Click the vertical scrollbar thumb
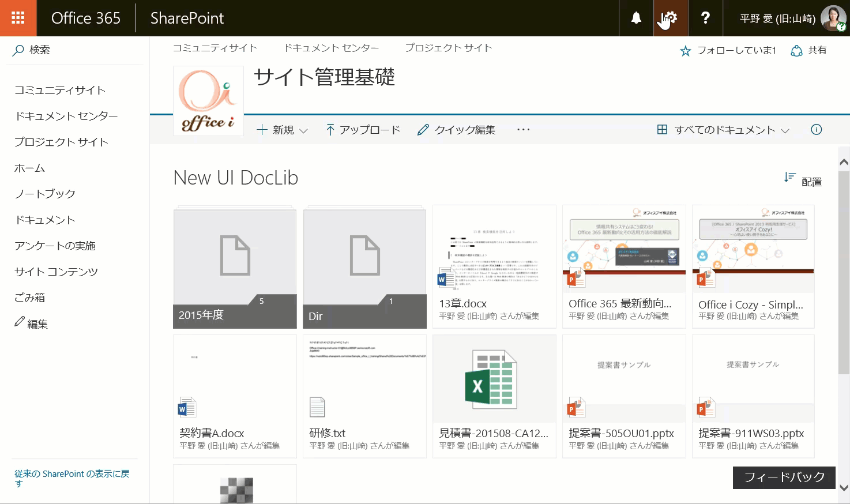Viewport: 850px width, 504px height. [x=844, y=272]
